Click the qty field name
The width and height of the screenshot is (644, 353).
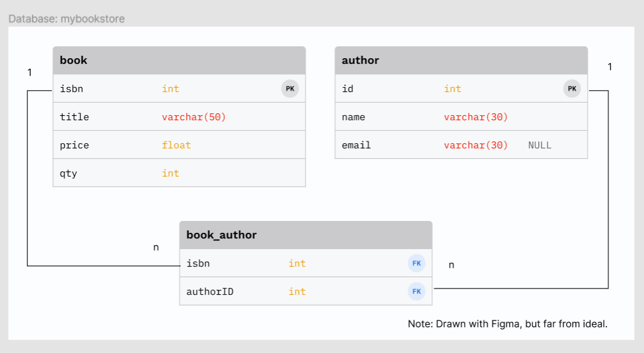pyautogui.click(x=68, y=173)
